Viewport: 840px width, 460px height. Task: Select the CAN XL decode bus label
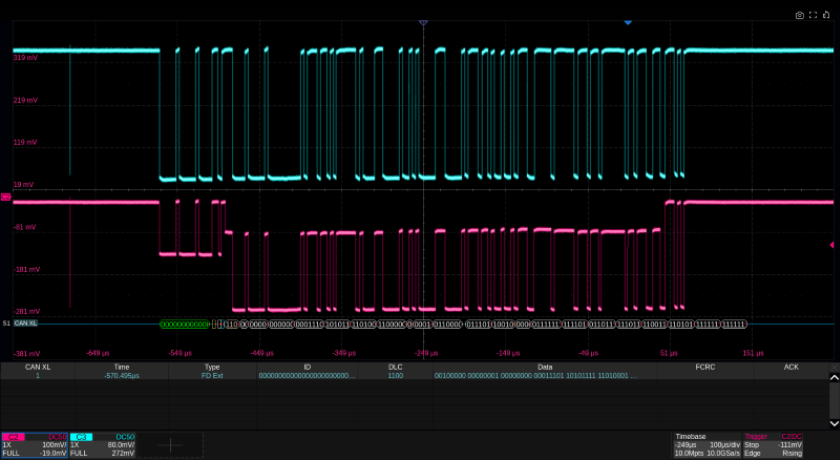coord(26,324)
